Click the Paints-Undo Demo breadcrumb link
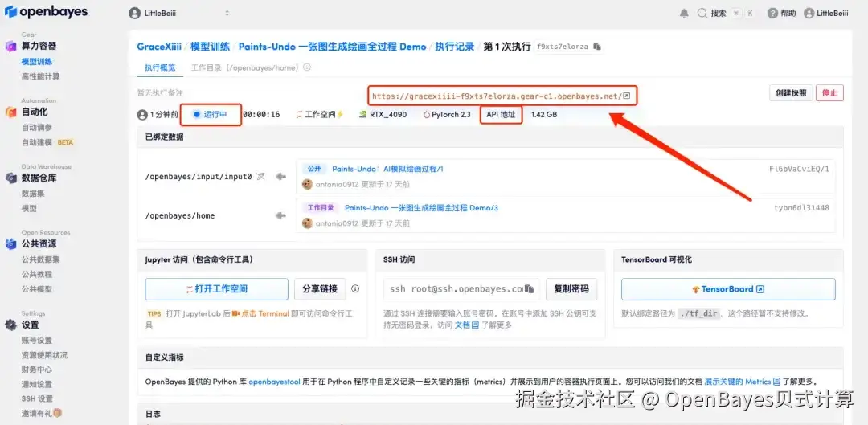Image resolution: width=868 pixels, height=425 pixels. click(332, 47)
